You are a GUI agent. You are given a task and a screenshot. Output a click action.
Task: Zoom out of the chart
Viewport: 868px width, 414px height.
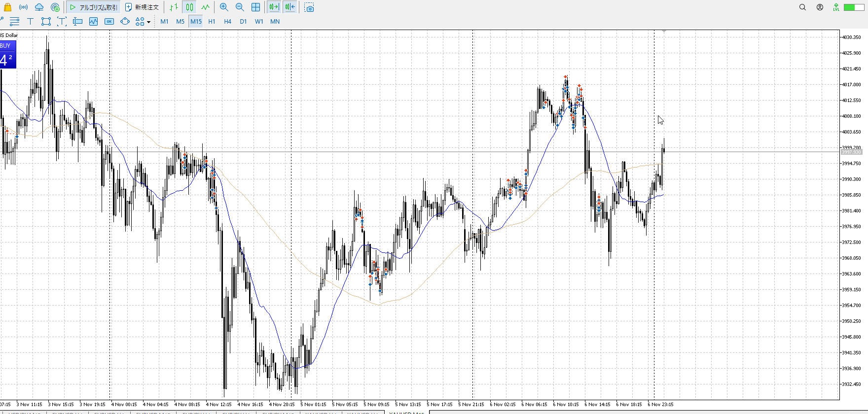click(x=240, y=7)
